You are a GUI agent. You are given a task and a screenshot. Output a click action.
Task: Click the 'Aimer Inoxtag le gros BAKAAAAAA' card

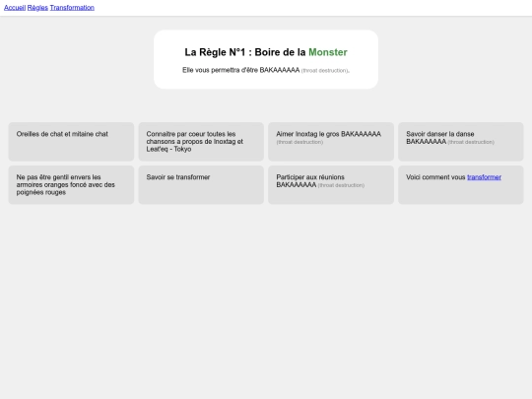pos(331,142)
